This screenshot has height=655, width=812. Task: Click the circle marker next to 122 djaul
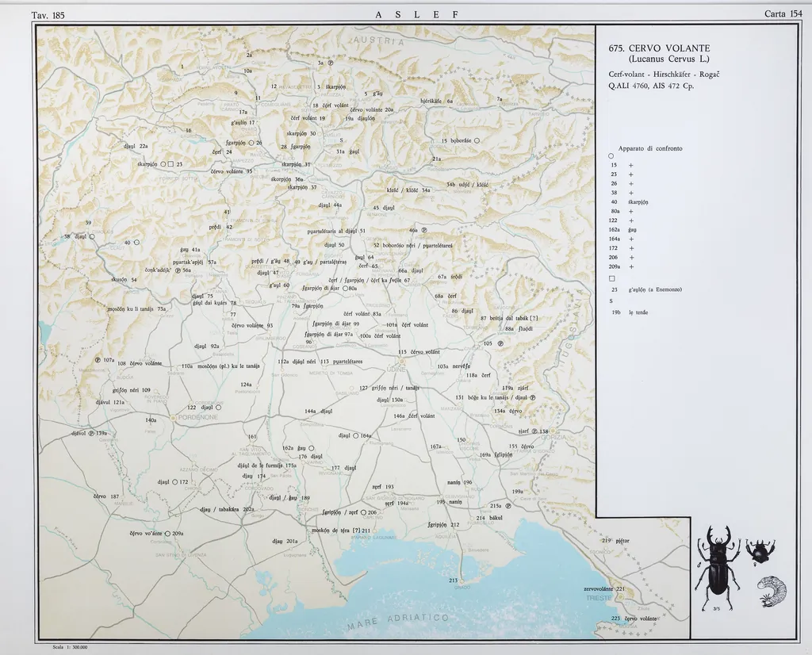pyautogui.click(x=218, y=407)
